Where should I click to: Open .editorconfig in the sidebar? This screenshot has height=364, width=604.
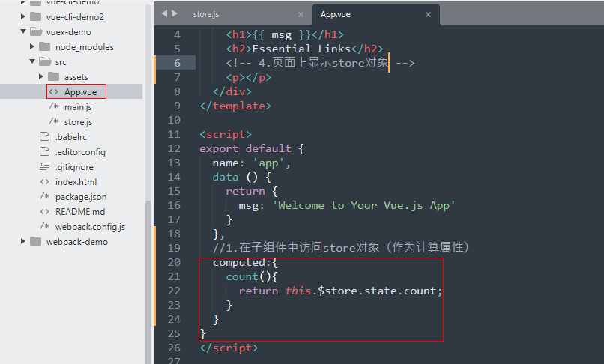point(80,152)
